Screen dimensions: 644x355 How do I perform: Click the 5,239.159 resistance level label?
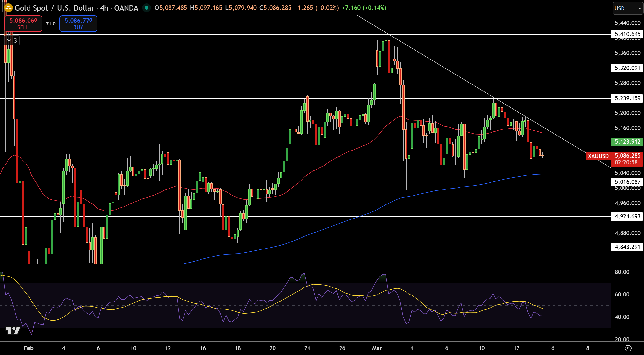627,98
